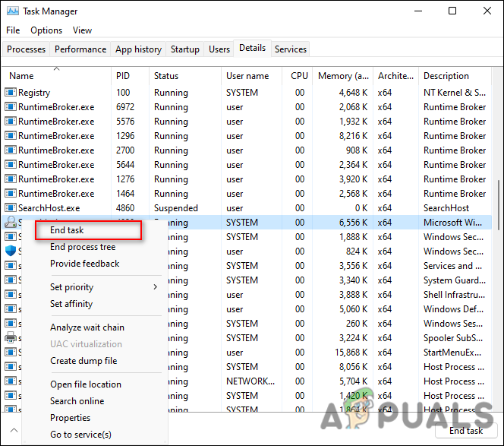Switch to the Services tab
504x446 pixels.
tap(291, 49)
